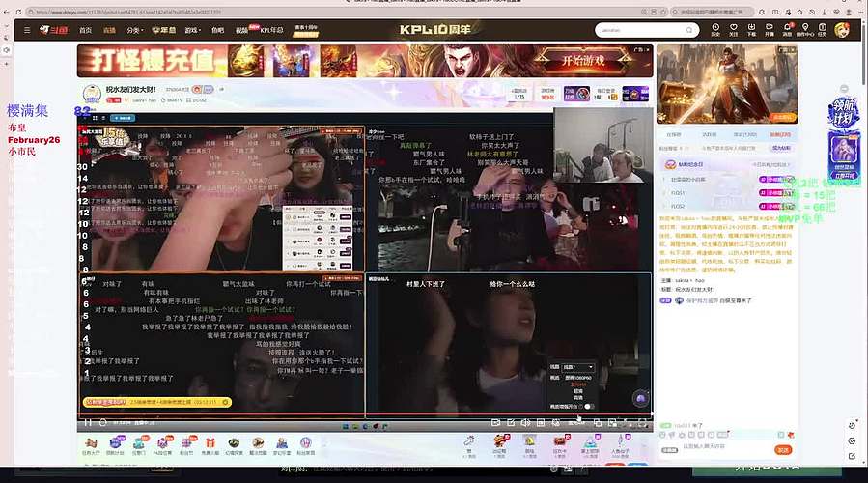Select 超清 quality option
The height and width of the screenshot is (483, 868).
coord(578,391)
